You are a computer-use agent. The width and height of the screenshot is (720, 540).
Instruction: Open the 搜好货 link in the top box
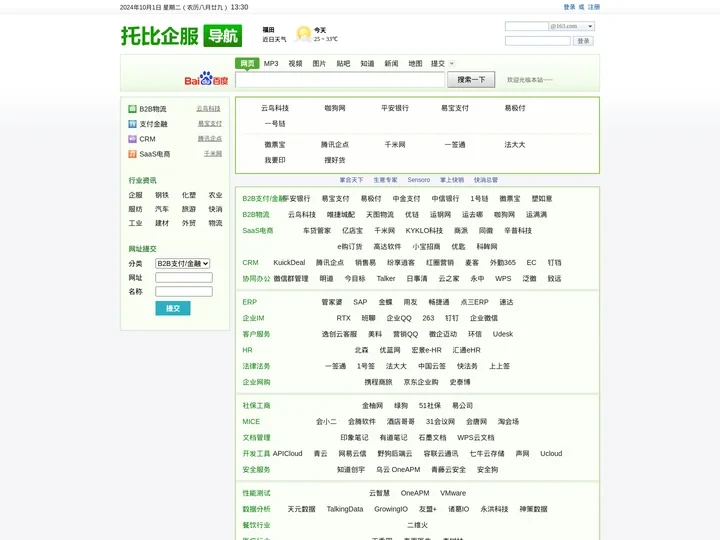pos(335,160)
